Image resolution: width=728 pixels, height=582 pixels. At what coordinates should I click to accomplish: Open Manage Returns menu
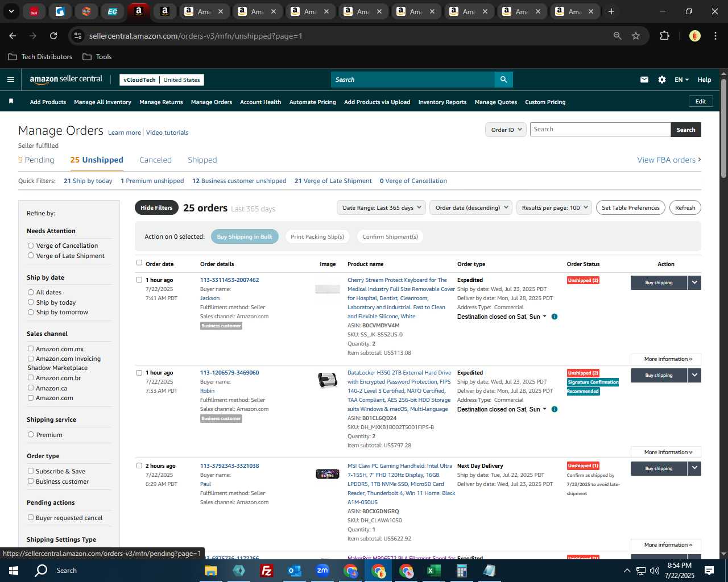[x=161, y=102]
